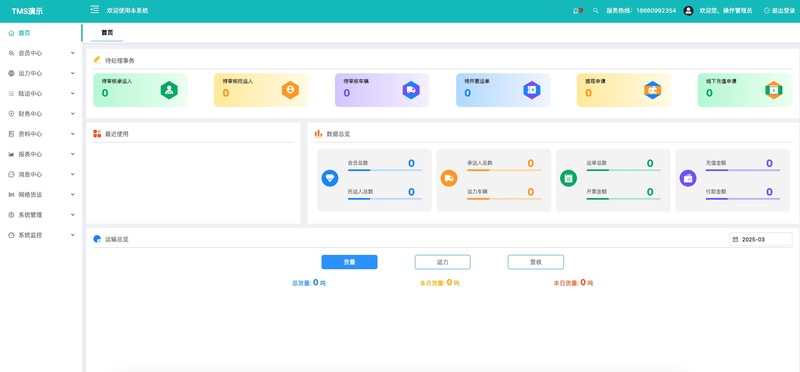Click wallet hexagon icon on 提现申请 card

click(x=653, y=90)
